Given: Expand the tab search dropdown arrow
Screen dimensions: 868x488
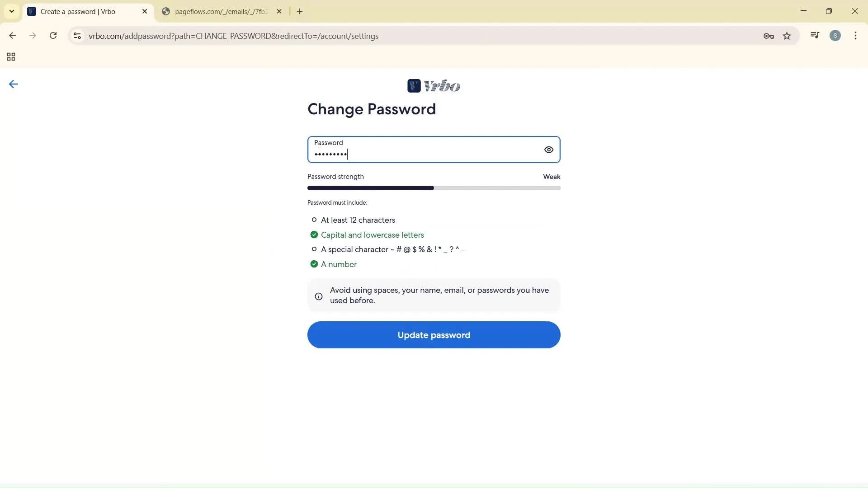Looking at the screenshot, I should pos(11,11).
